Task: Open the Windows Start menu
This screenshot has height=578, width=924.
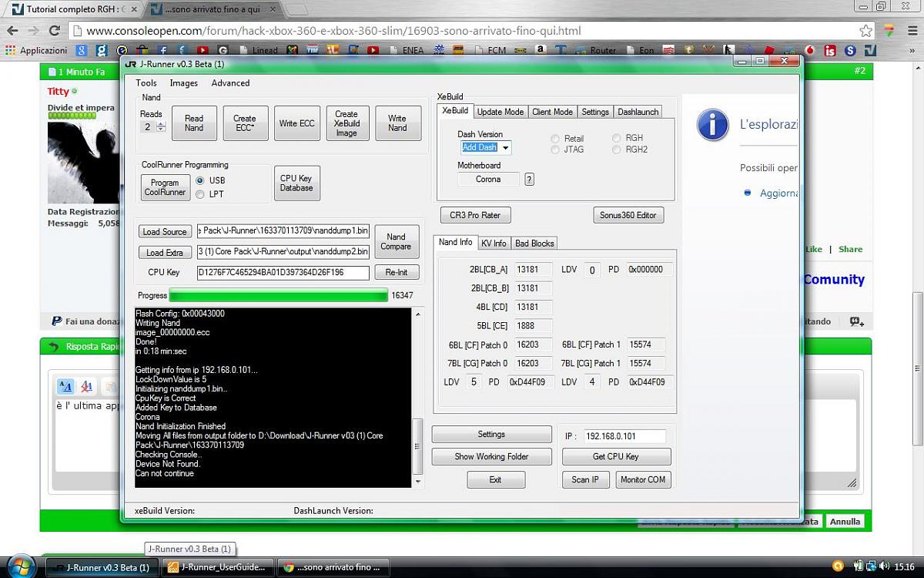Action: (22, 566)
